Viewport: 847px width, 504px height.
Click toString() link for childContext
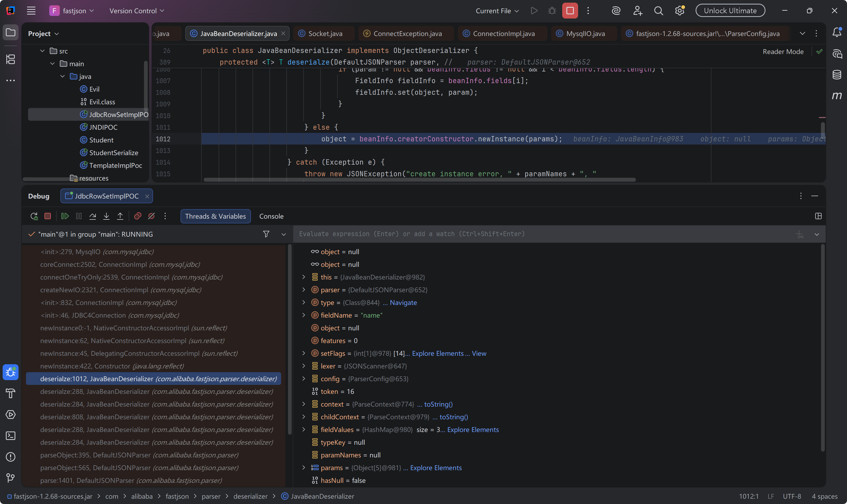(x=454, y=417)
